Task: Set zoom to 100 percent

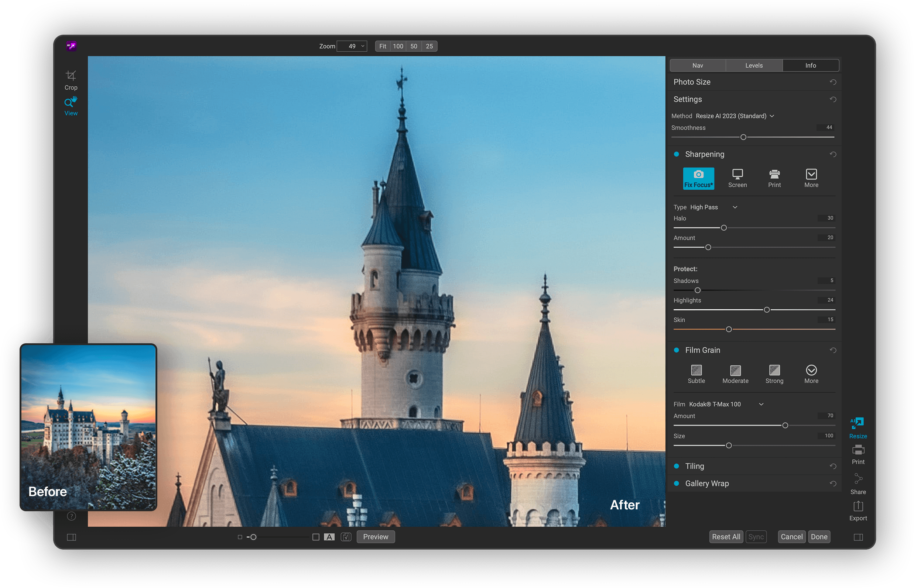Action: [x=398, y=46]
